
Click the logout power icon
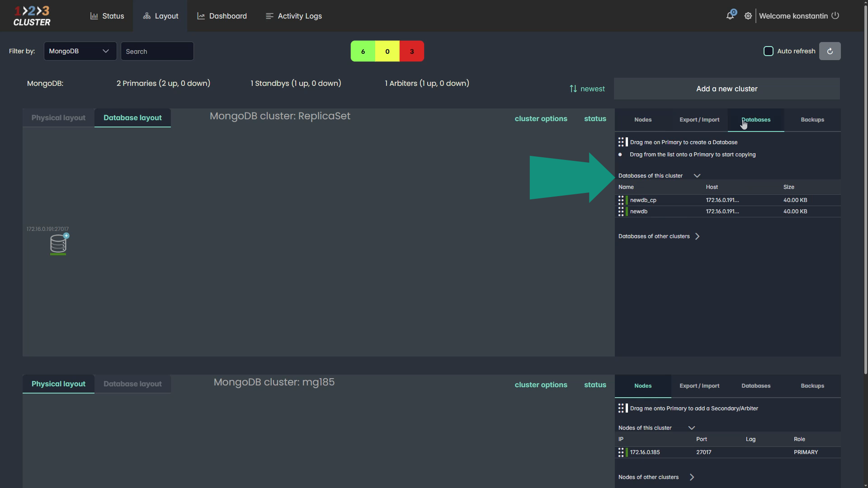point(835,16)
